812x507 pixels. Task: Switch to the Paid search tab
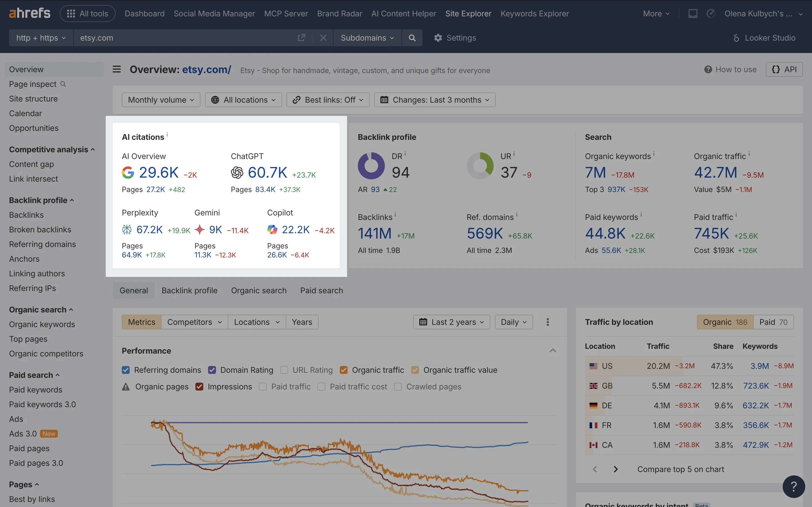click(321, 290)
